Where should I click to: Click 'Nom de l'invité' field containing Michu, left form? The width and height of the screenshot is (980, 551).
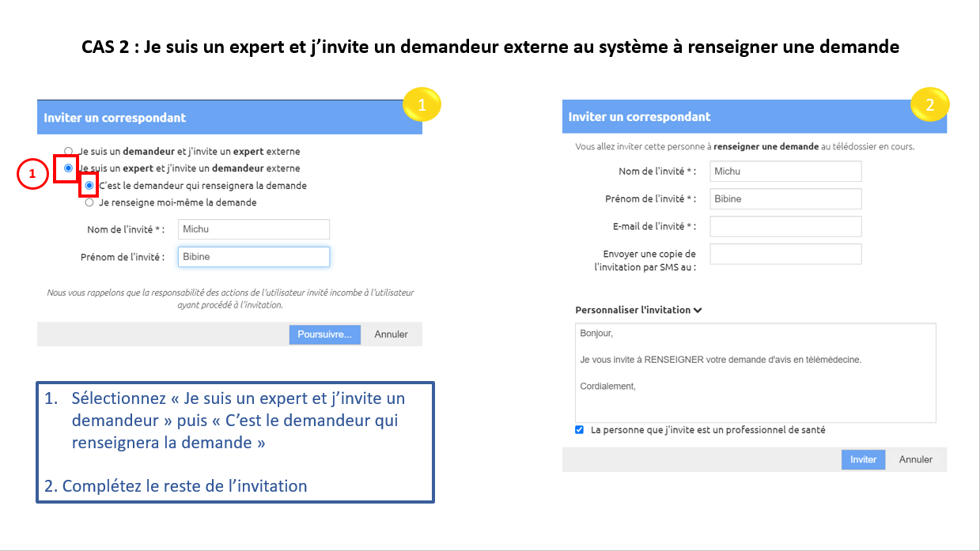[253, 229]
